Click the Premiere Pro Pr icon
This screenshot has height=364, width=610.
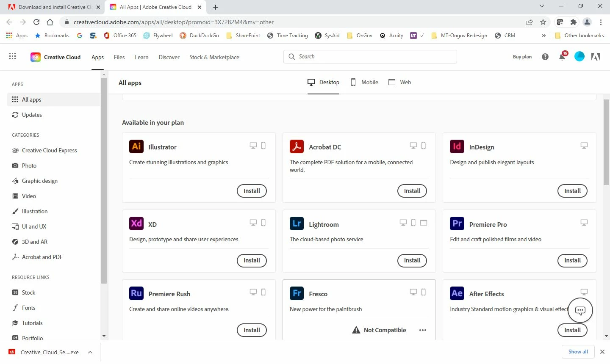(457, 223)
